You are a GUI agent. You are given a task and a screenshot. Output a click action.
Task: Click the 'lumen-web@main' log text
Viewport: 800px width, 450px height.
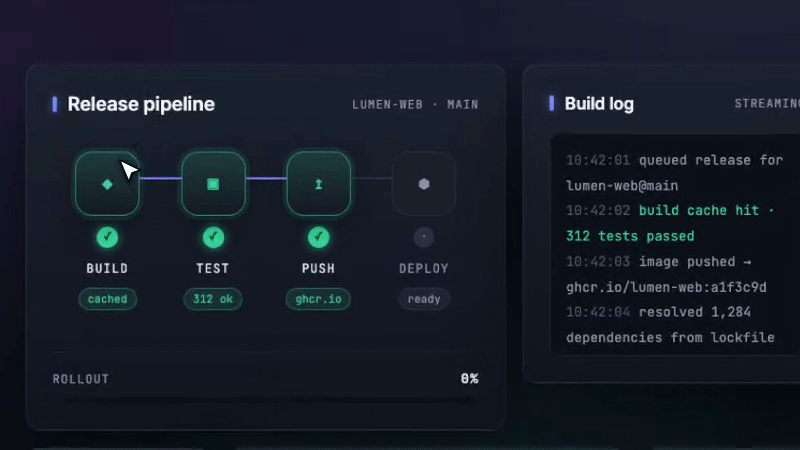[622, 186]
